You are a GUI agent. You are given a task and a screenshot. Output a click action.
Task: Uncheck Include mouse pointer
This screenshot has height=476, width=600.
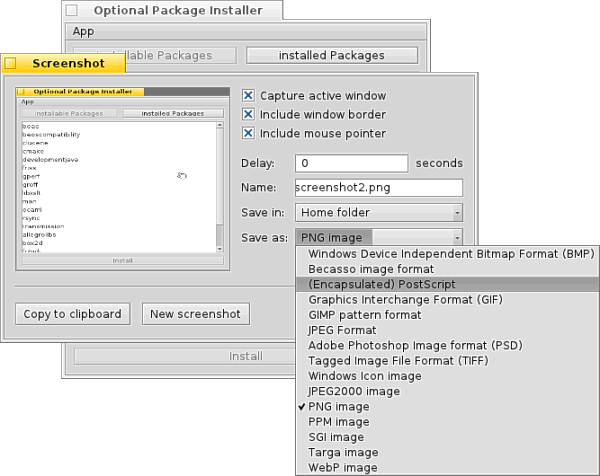(x=248, y=132)
